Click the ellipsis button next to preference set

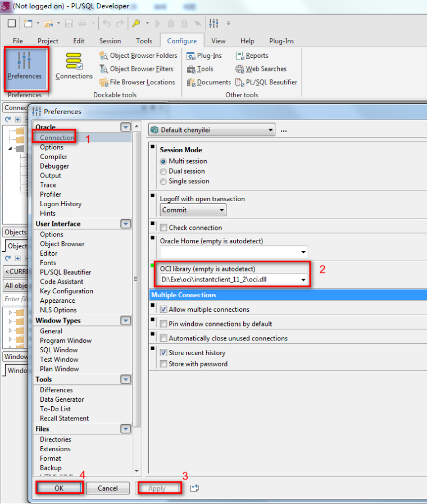coord(284,130)
